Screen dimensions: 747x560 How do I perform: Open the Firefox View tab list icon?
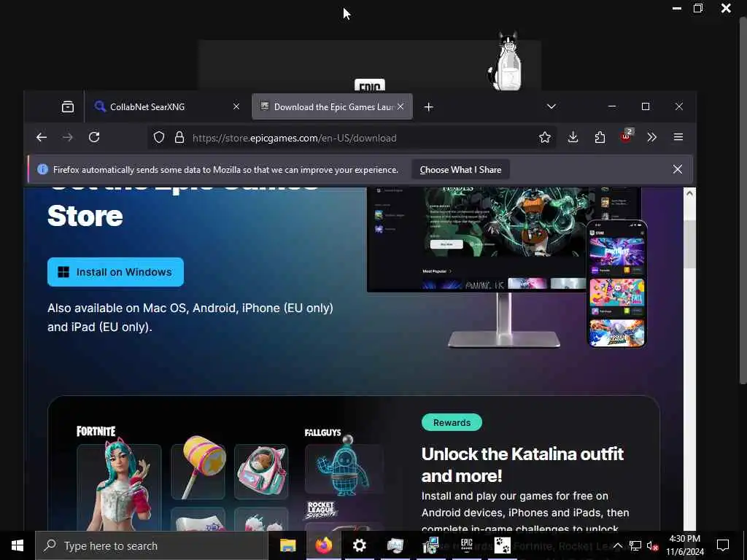(x=68, y=106)
